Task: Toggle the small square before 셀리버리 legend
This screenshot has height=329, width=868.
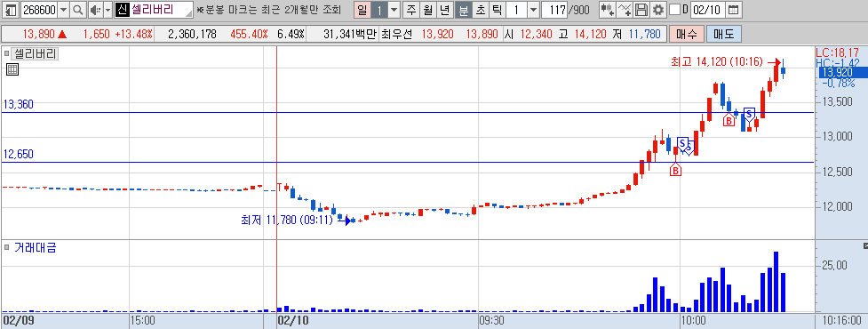Action: [6, 54]
